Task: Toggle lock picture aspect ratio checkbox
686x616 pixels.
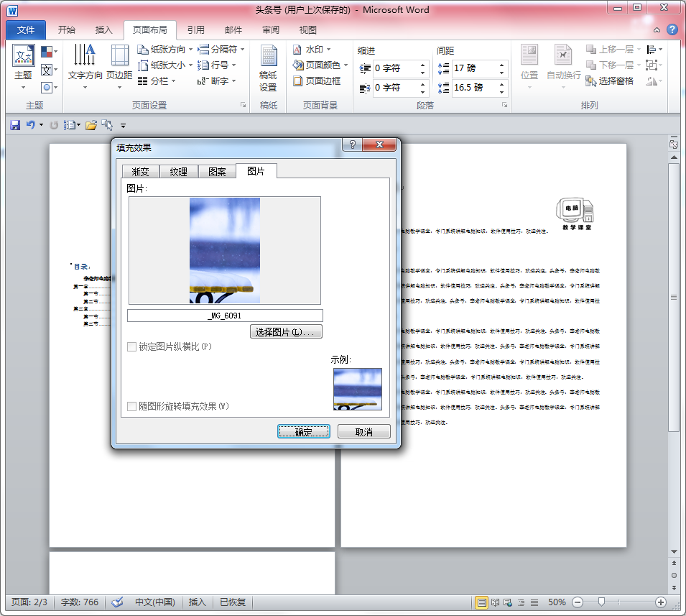Action: tap(131, 347)
